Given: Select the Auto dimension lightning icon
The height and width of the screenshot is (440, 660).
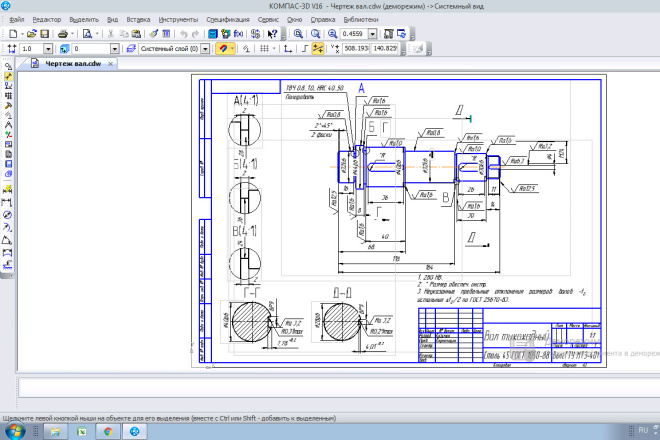Looking at the screenshot, I should tap(7, 189).
